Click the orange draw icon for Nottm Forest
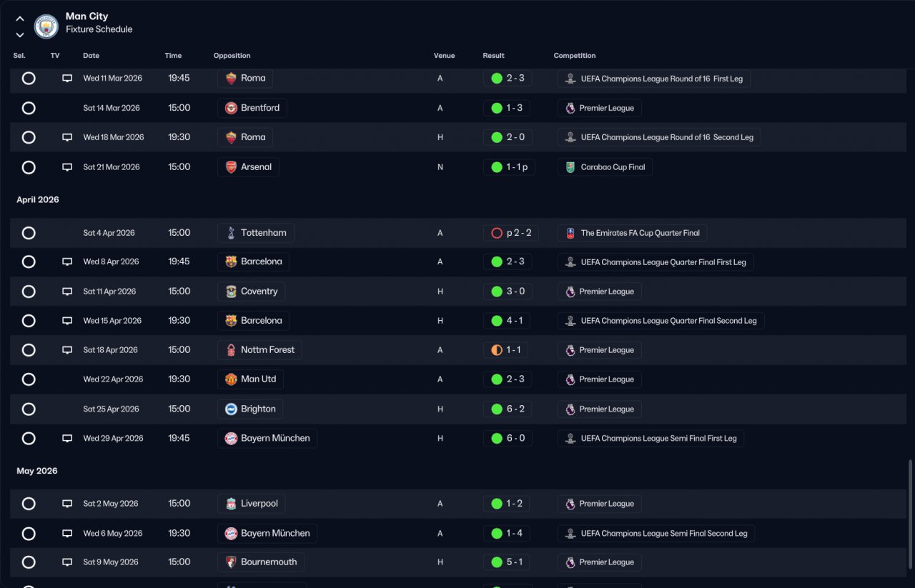Image resolution: width=915 pixels, height=588 pixels. click(497, 350)
